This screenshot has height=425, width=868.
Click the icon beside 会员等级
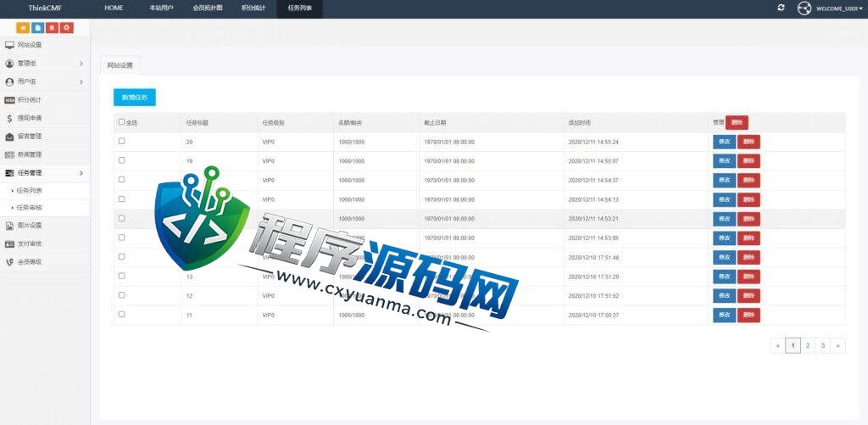(x=9, y=262)
